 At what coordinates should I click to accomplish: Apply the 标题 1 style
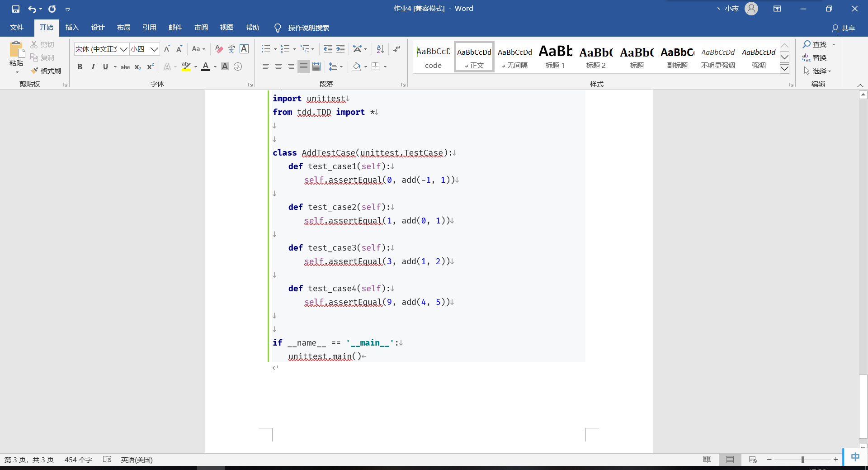pyautogui.click(x=555, y=57)
